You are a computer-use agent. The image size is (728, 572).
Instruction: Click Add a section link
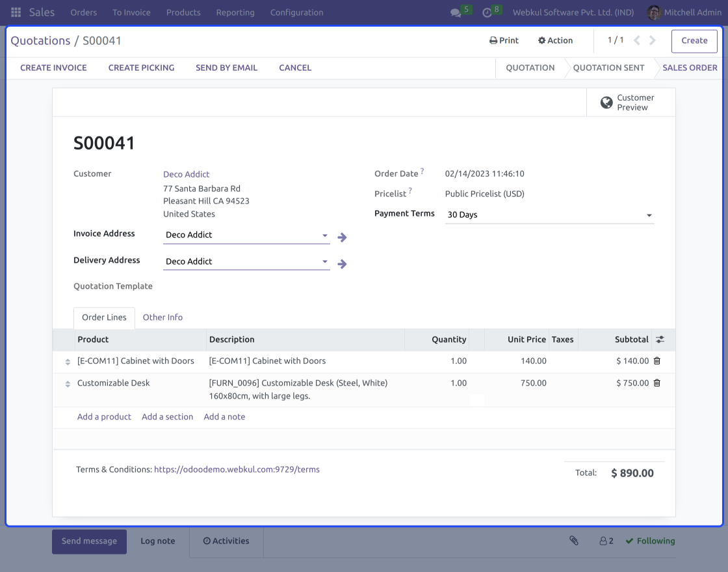[x=167, y=417]
